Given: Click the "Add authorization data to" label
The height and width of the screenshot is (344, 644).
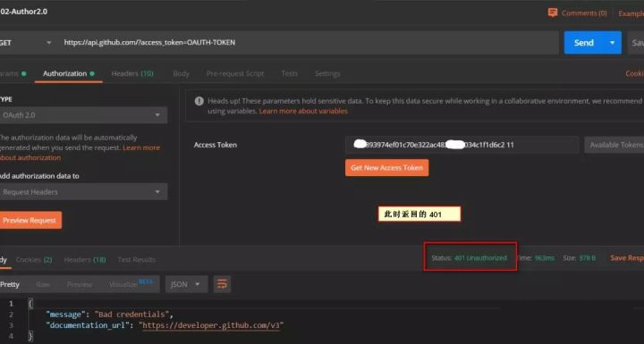Looking at the screenshot, I should (x=39, y=176).
